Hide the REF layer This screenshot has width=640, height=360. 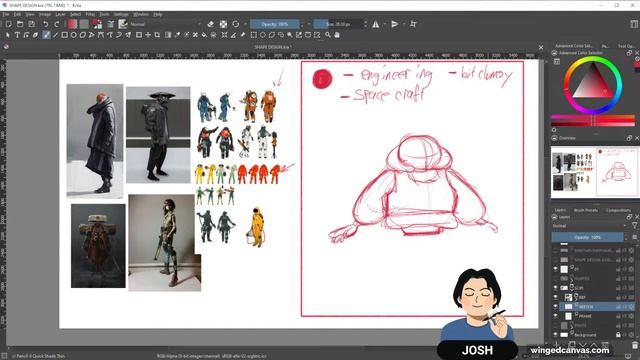point(555,297)
